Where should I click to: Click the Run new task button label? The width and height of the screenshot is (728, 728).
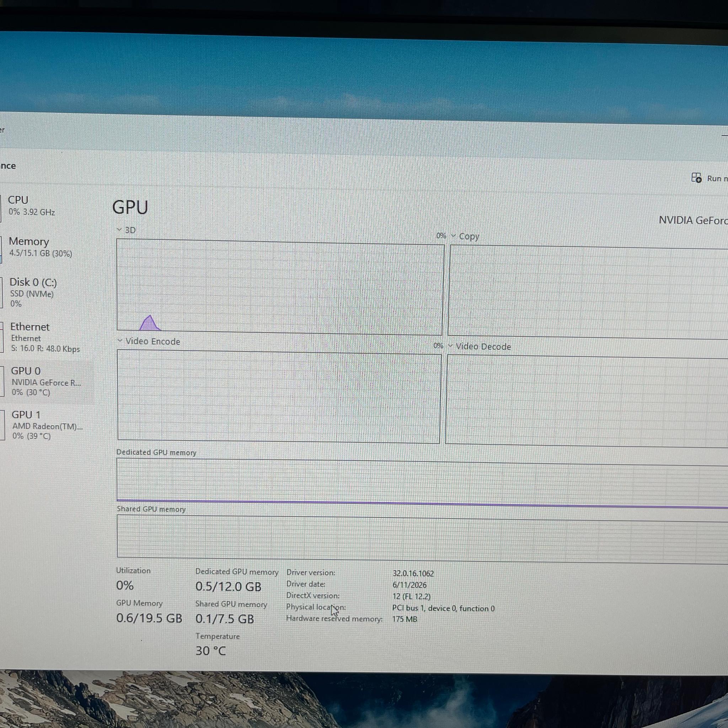coord(717,178)
